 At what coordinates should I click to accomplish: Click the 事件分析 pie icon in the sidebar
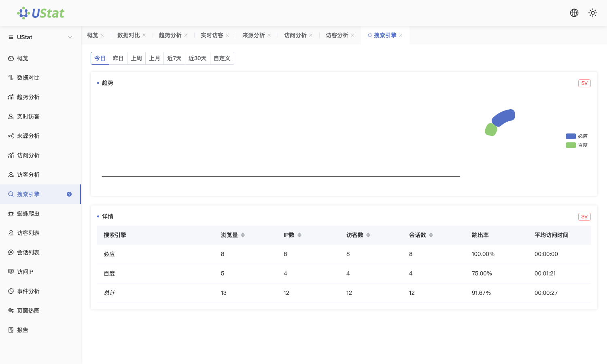click(x=11, y=291)
